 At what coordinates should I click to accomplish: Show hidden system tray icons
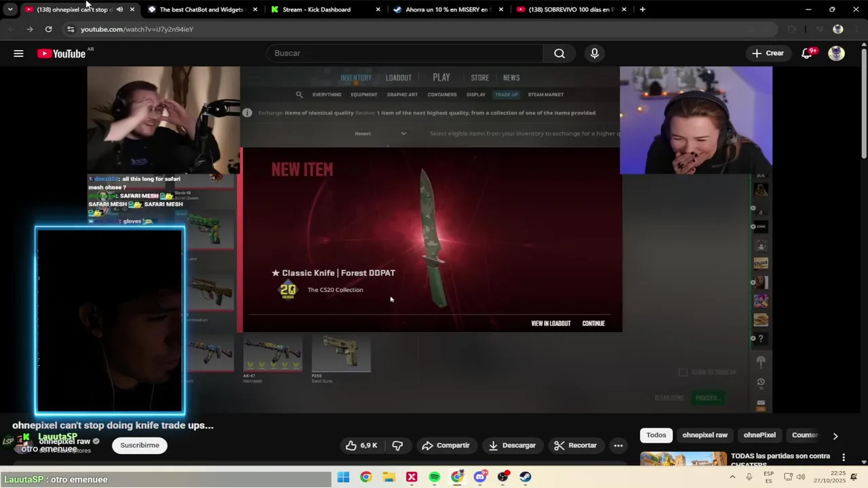[x=732, y=477]
